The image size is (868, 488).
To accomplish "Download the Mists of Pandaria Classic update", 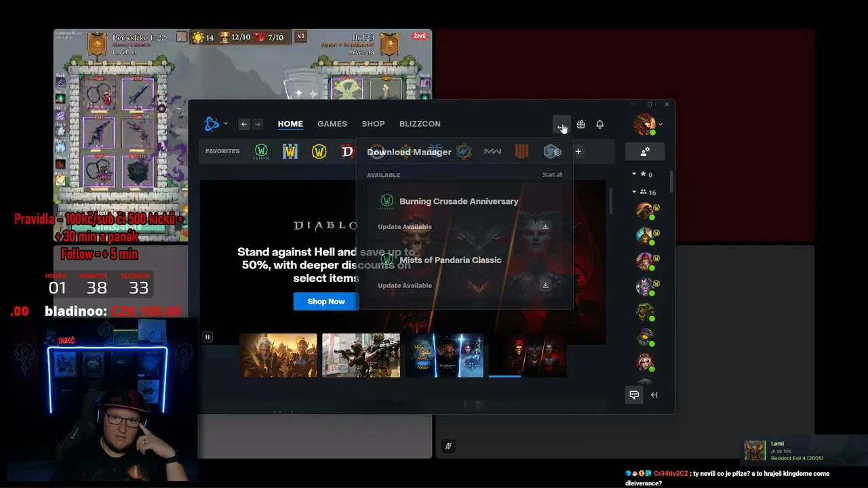I will click(545, 285).
